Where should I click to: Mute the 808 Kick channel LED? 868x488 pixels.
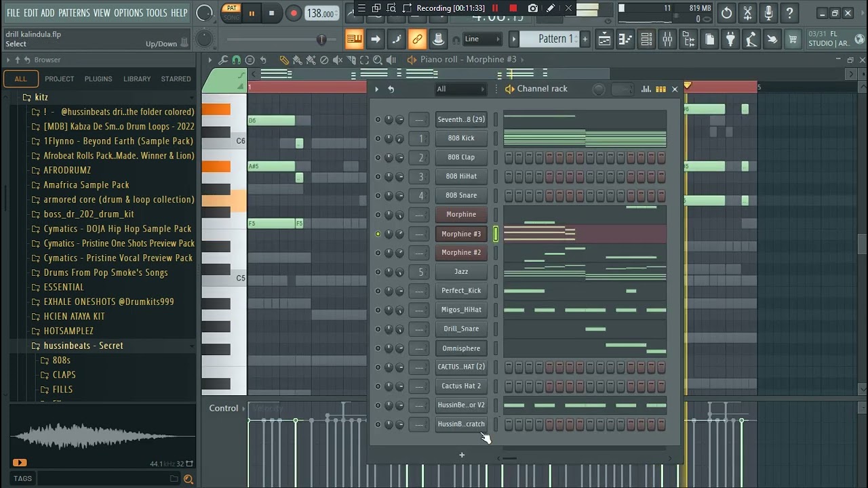click(x=378, y=138)
